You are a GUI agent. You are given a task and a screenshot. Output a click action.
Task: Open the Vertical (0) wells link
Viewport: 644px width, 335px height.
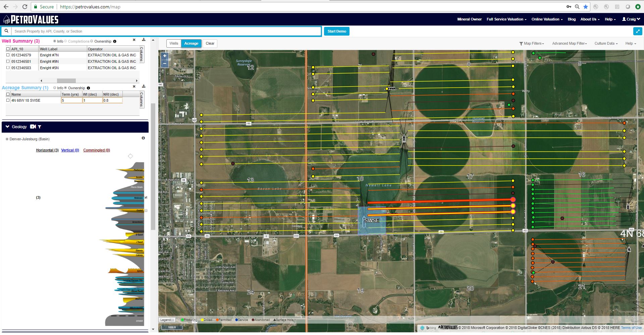(x=70, y=150)
